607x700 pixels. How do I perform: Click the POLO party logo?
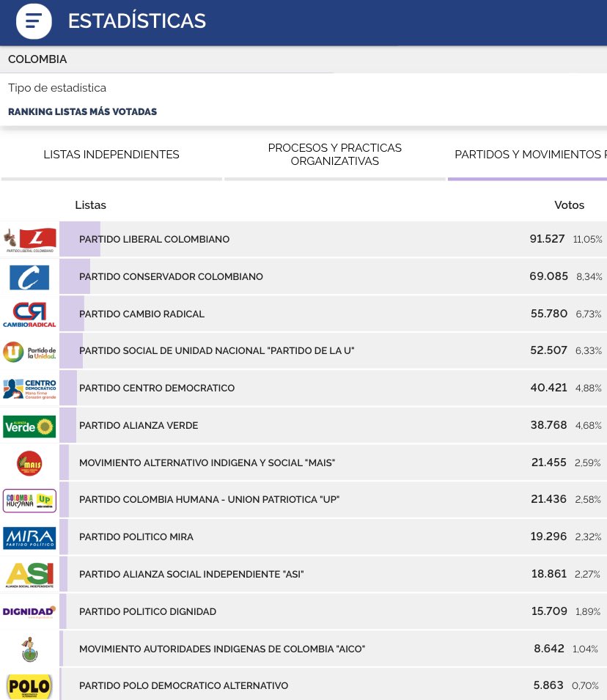coord(29,687)
